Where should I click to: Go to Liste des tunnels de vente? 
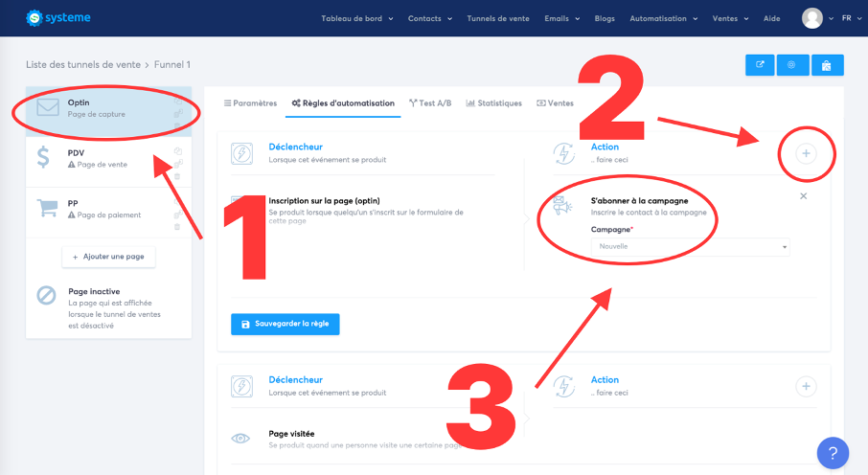[83, 65]
